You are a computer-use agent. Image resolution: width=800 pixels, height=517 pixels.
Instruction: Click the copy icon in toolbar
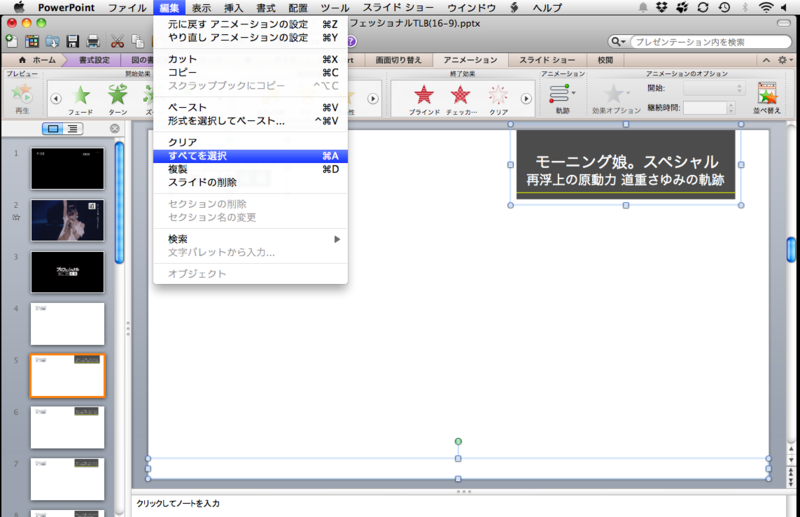(137, 41)
